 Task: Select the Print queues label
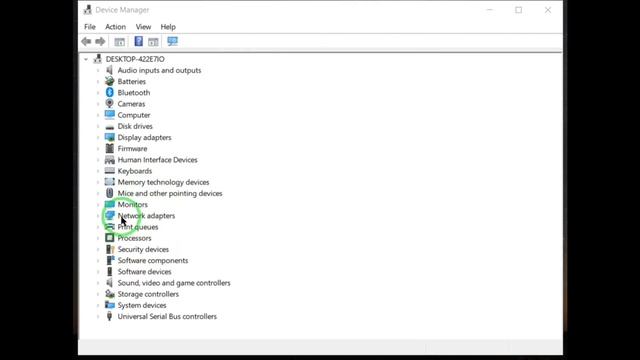138,227
